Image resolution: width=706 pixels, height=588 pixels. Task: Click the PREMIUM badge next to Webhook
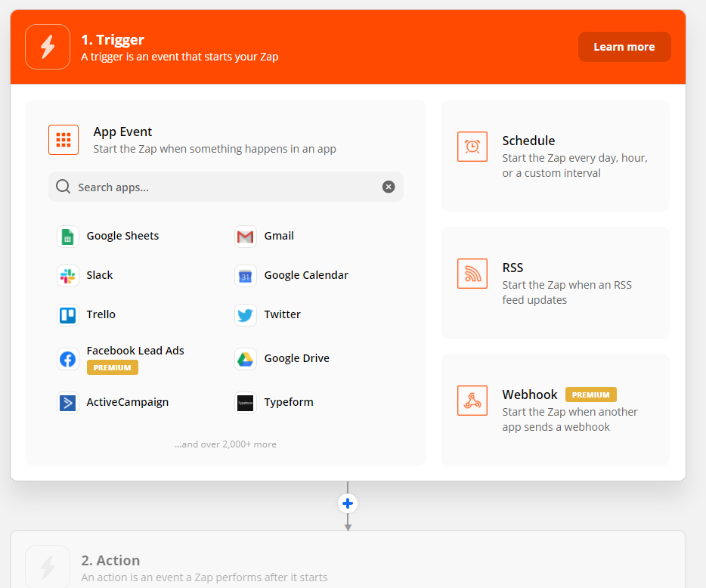pyautogui.click(x=591, y=395)
